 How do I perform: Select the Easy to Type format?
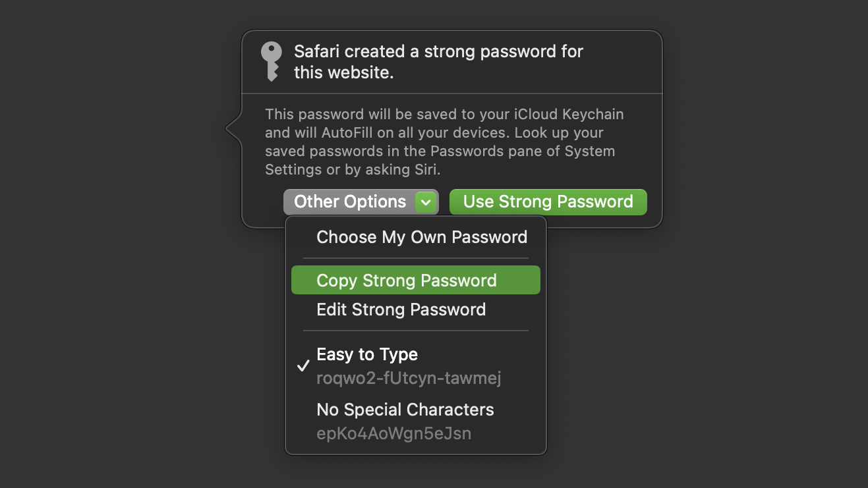(x=367, y=354)
